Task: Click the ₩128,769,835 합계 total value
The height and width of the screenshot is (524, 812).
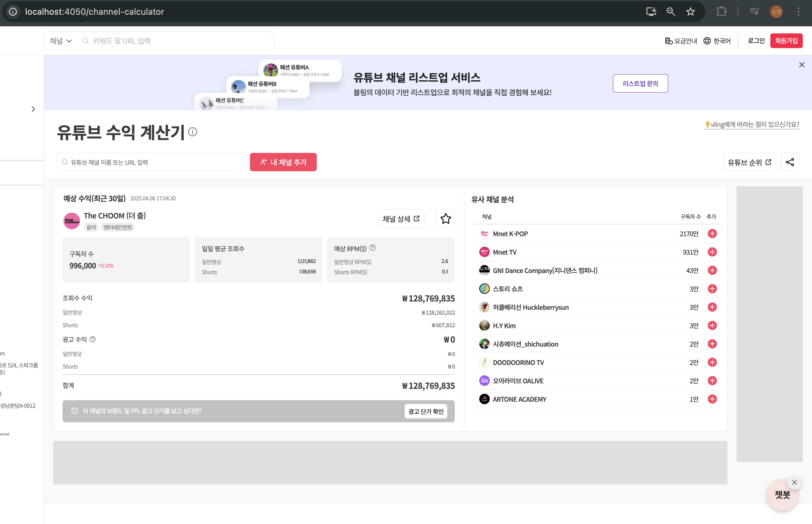Action: point(428,386)
